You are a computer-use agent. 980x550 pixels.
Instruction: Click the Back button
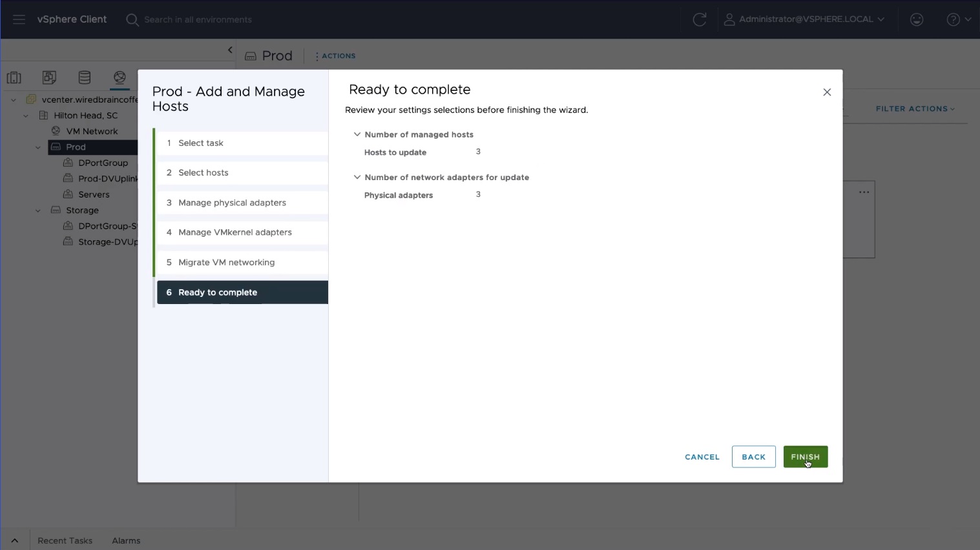753,457
